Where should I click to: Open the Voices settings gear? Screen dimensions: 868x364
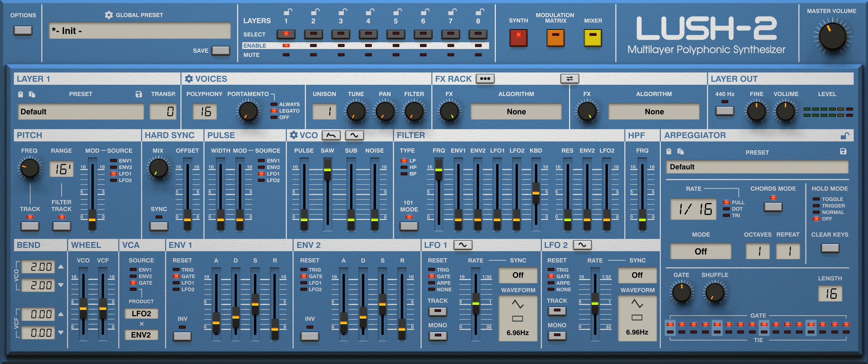189,79
